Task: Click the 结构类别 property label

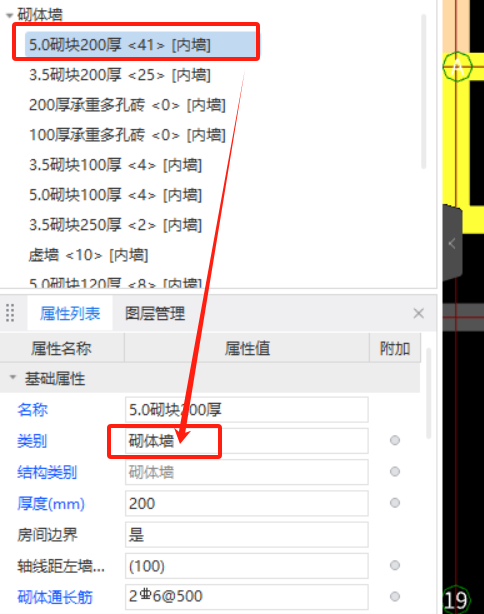Action: 47,473
